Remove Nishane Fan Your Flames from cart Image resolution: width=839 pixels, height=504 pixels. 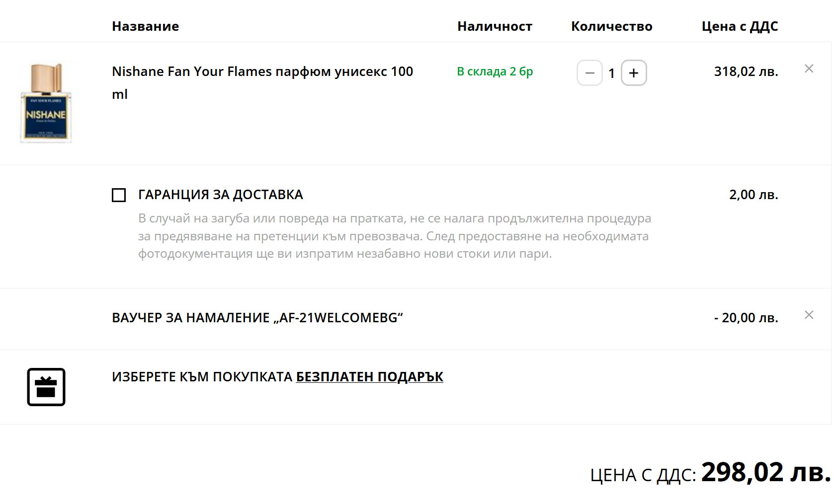point(809,69)
